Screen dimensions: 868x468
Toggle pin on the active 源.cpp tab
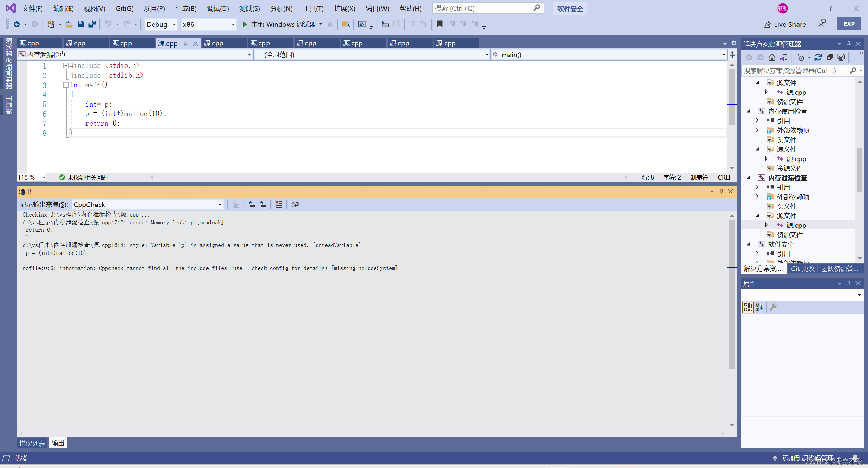point(185,44)
